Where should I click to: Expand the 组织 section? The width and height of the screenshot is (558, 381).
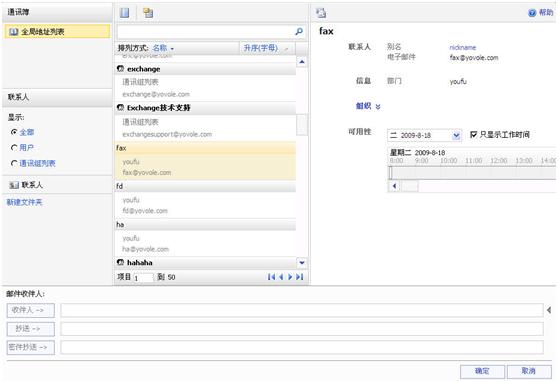[368, 106]
